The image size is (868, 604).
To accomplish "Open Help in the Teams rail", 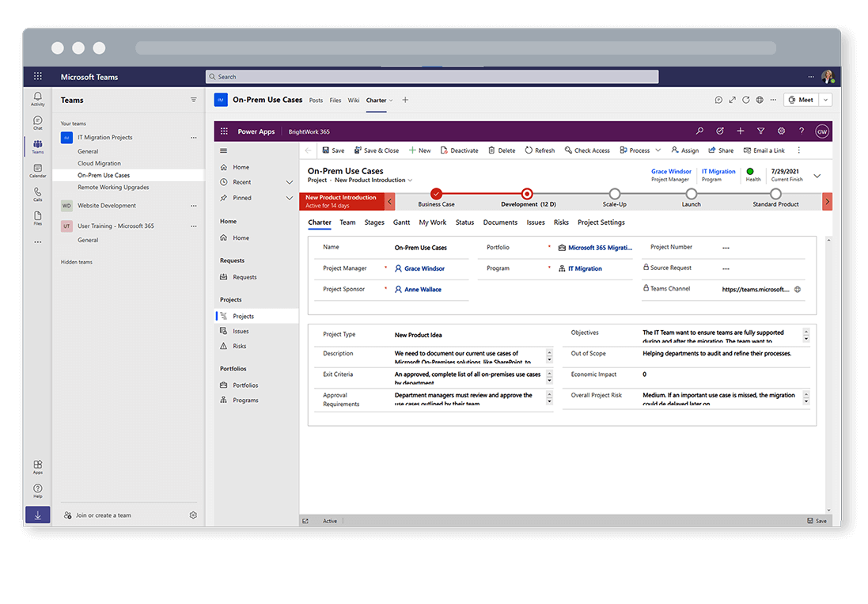I will [x=38, y=491].
